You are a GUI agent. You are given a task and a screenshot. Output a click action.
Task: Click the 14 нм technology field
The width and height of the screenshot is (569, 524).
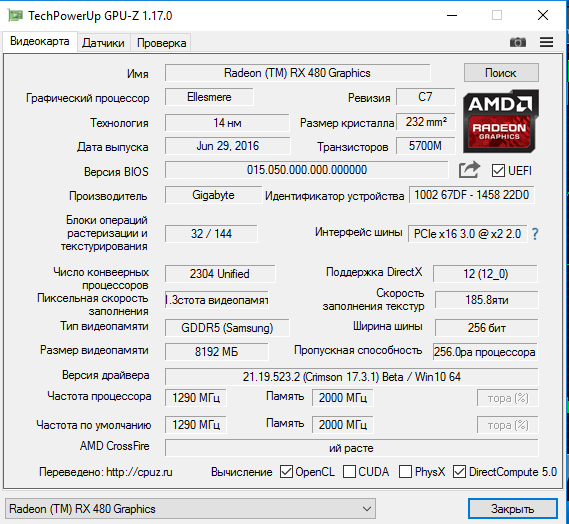point(227,123)
